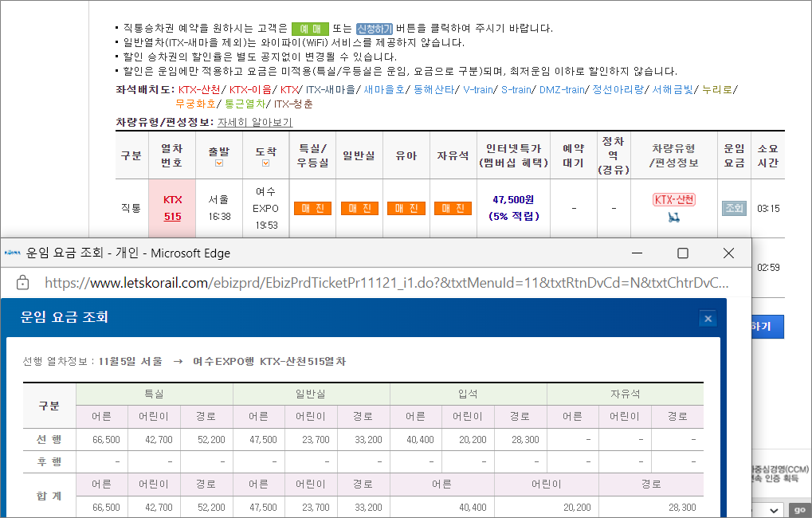The width and height of the screenshot is (812, 518).
Task: Click the 직통 category cell
Action: coord(131,208)
